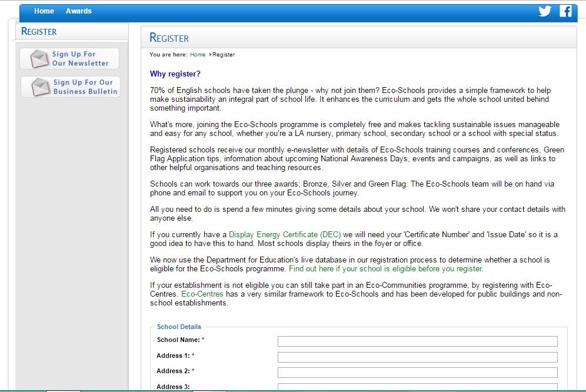Open Display Energy Certificate (DEC) link
586x392 pixels.
pos(285,234)
